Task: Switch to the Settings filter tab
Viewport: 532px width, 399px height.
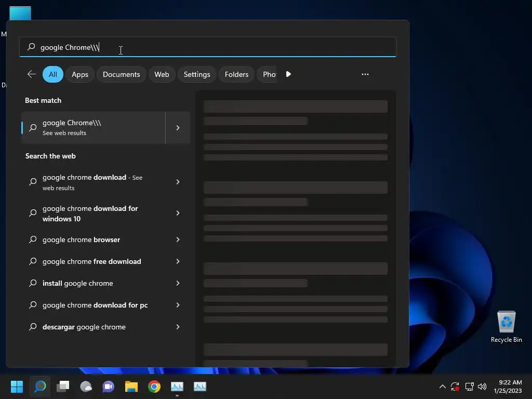Action: point(197,74)
